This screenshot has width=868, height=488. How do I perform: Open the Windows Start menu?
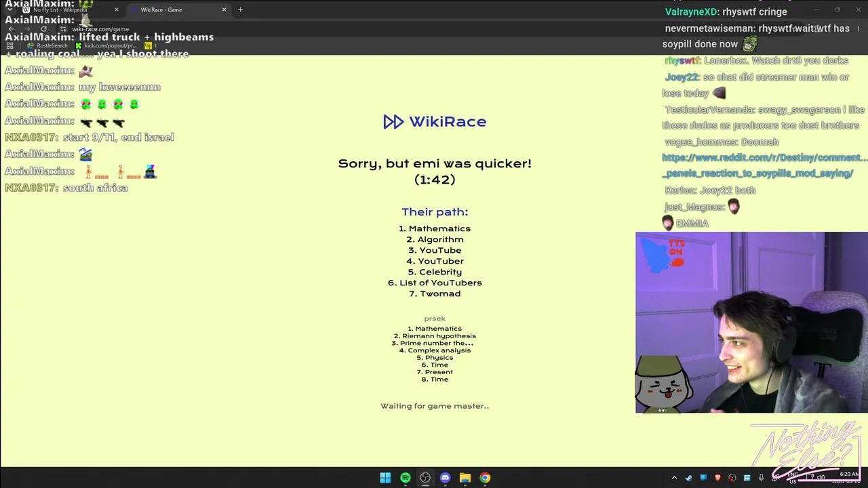[x=385, y=478]
